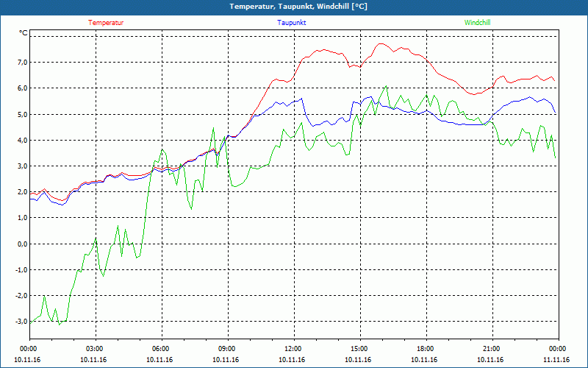
Task: Click the 1,0 y-axis value
Action: pyautogui.click(x=23, y=218)
